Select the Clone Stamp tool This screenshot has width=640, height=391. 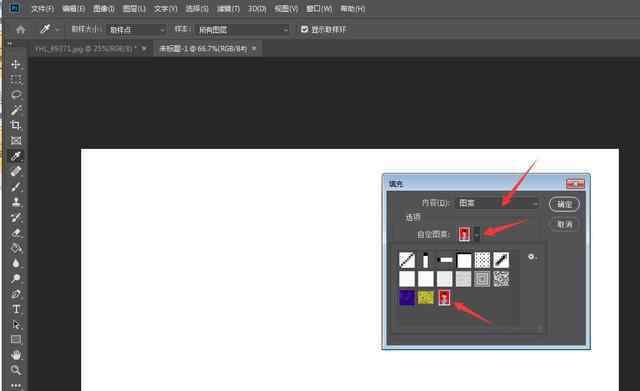click(x=16, y=202)
